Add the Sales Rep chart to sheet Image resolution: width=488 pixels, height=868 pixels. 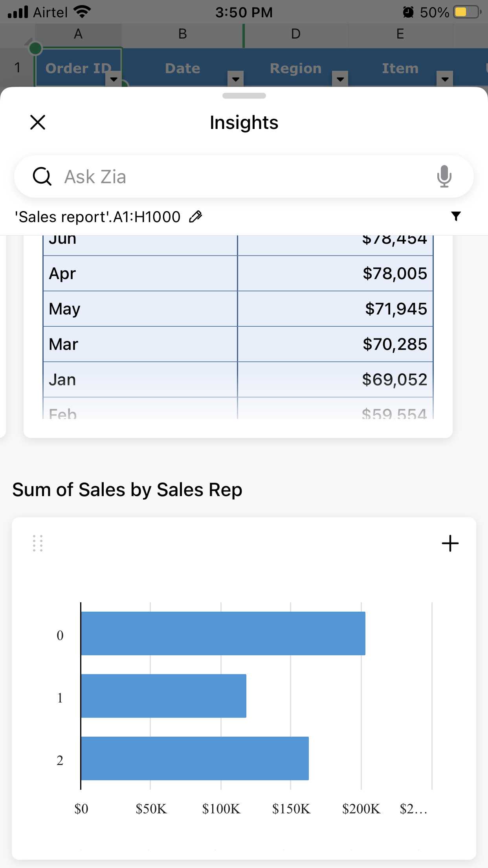tap(450, 543)
